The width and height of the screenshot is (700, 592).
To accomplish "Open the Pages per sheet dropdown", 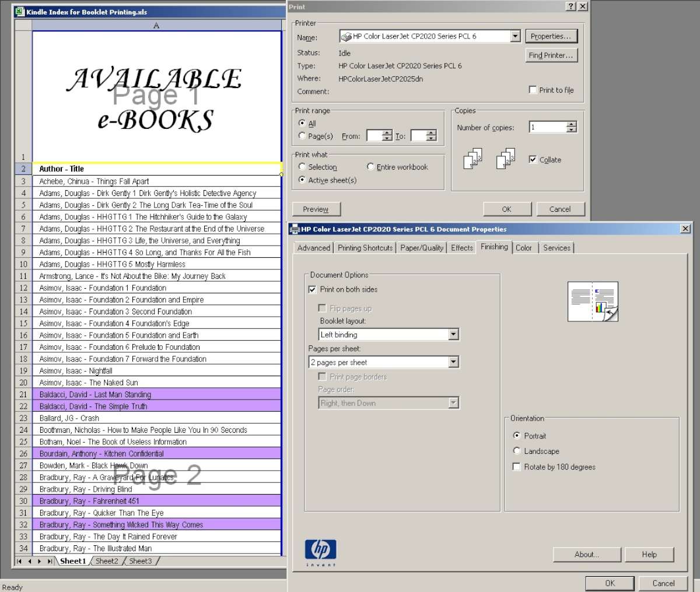I will (x=453, y=362).
